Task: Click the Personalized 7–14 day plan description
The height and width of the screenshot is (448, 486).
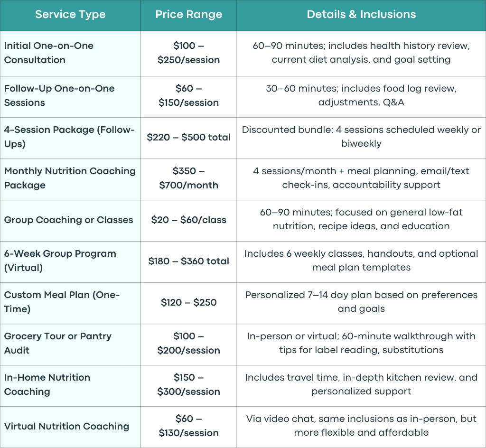Action: pos(361,302)
